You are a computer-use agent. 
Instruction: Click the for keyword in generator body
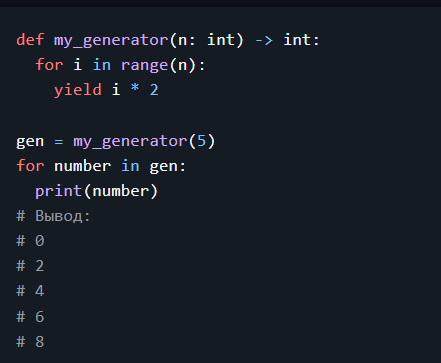[x=49, y=65]
